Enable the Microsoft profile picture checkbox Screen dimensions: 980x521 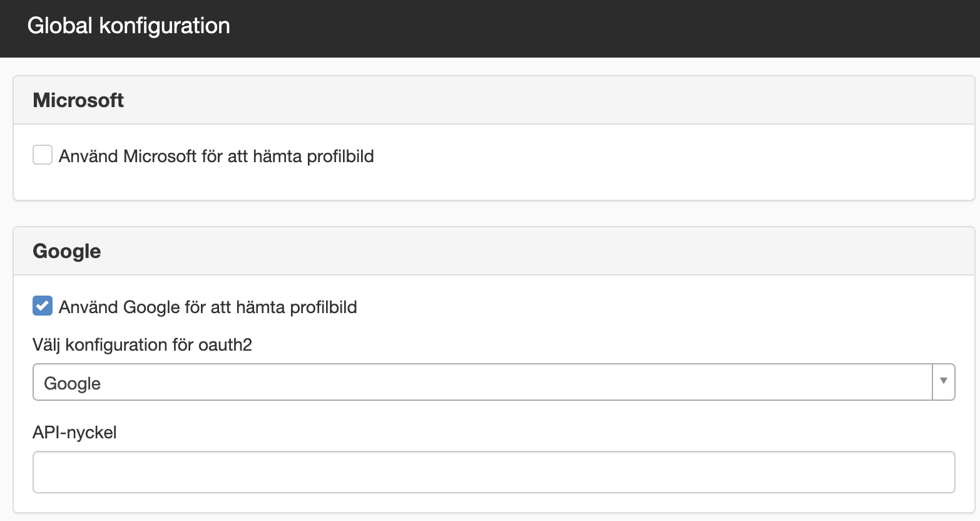pyautogui.click(x=43, y=155)
